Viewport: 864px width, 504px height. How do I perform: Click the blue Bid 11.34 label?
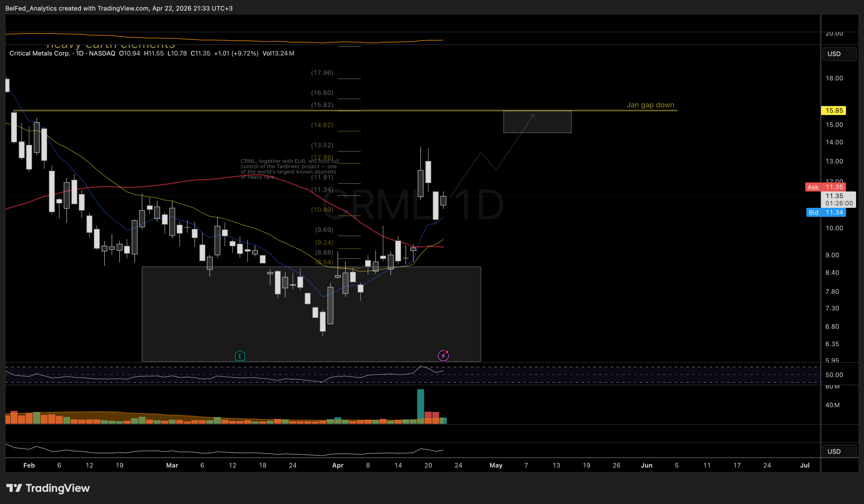[825, 212]
